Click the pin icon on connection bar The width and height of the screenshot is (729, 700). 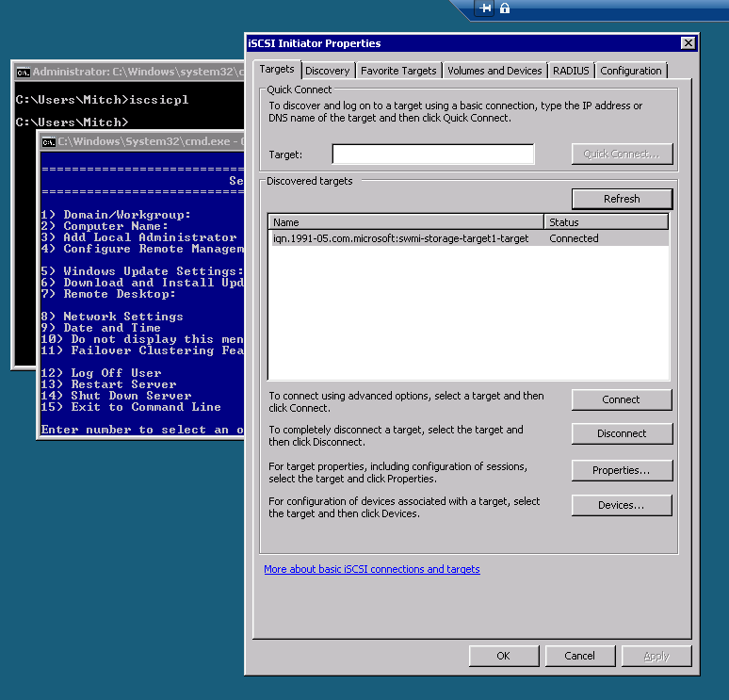click(x=486, y=8)
